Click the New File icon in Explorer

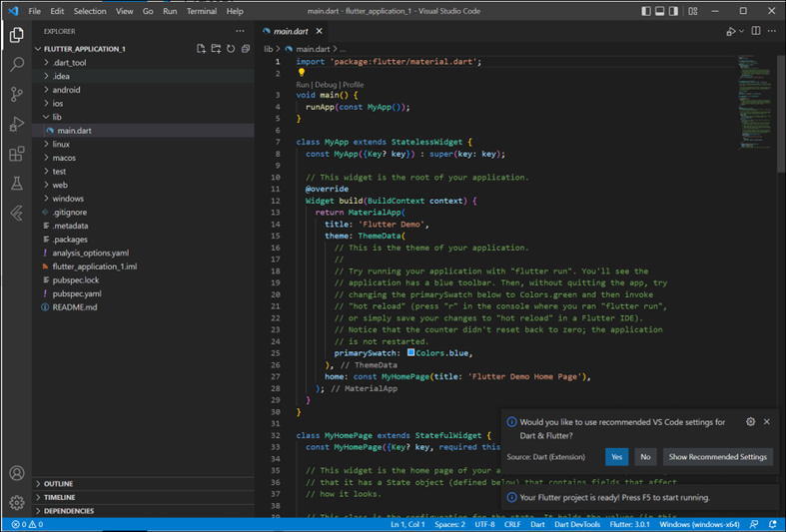[x=202, y=48]
